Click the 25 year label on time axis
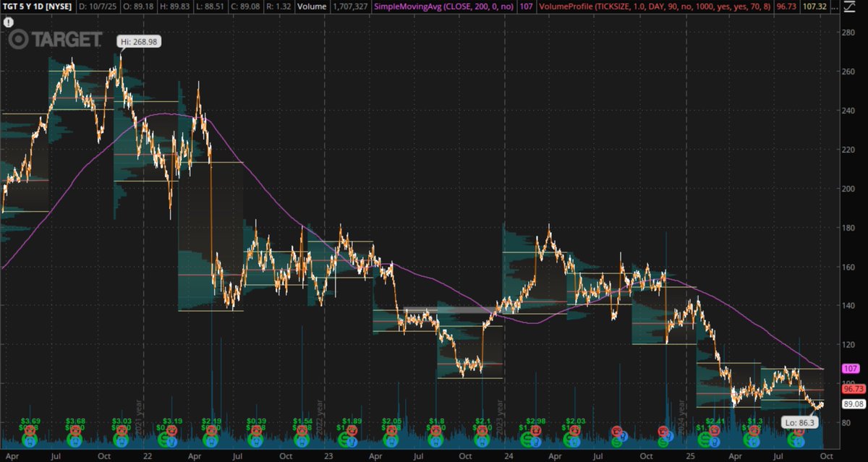Screen dimensions: 868x462 coord(690,456)
